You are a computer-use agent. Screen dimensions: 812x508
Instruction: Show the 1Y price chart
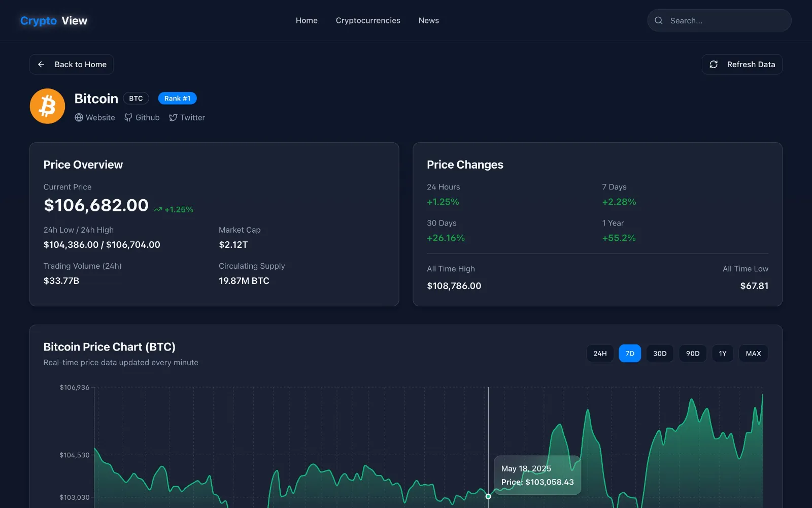click(x=723, y=354)
